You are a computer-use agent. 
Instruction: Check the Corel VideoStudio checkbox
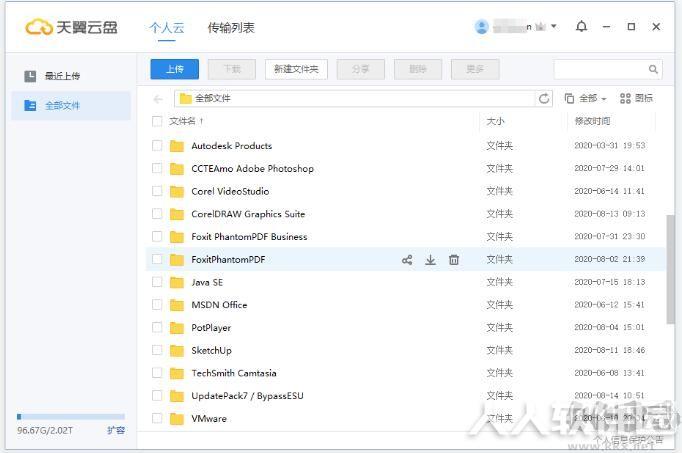coord(157,191)
